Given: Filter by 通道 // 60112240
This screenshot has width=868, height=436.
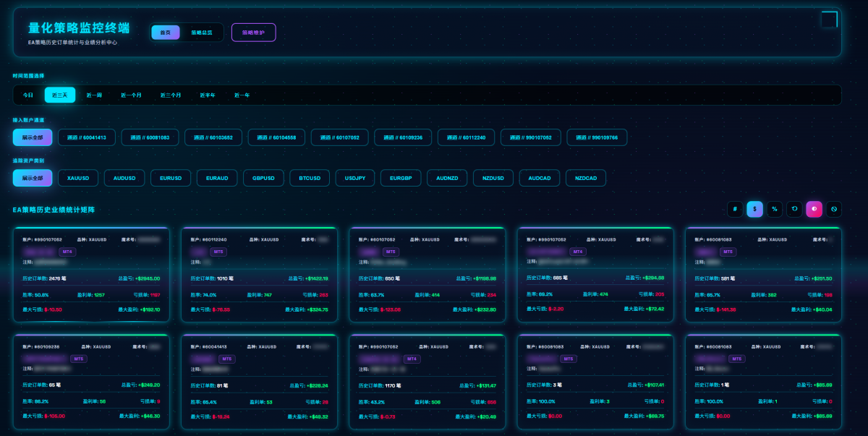Looking at the screenshot, I should pyautogui.click(x=467, y=137).
